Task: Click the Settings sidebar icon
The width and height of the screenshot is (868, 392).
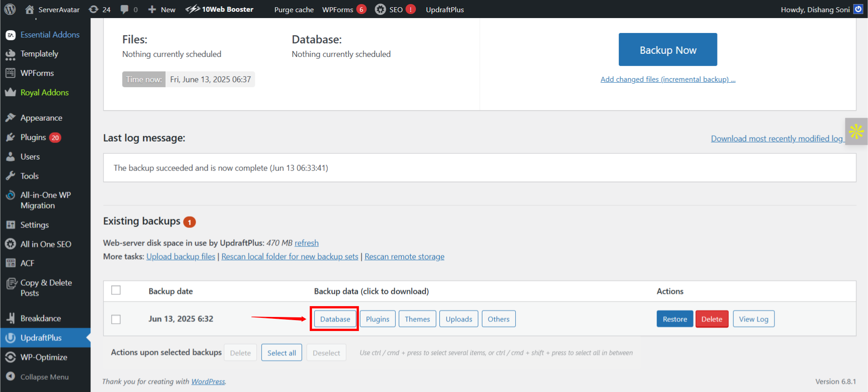Action: click(10, 225)
